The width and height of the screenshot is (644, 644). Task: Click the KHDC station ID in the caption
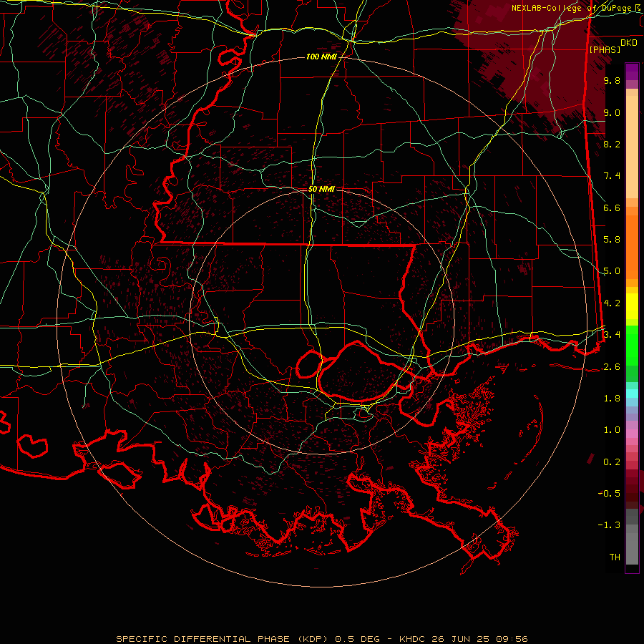click(x=412, y=639)
